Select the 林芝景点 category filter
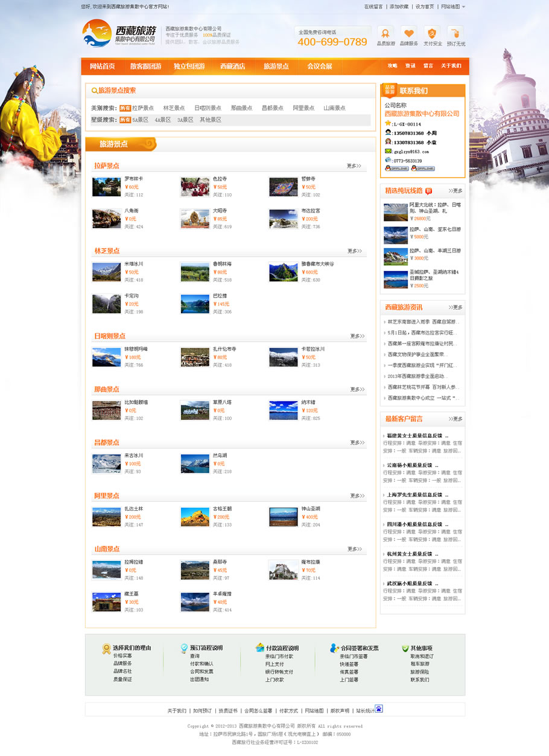549x756 pixels. point(174,108)
